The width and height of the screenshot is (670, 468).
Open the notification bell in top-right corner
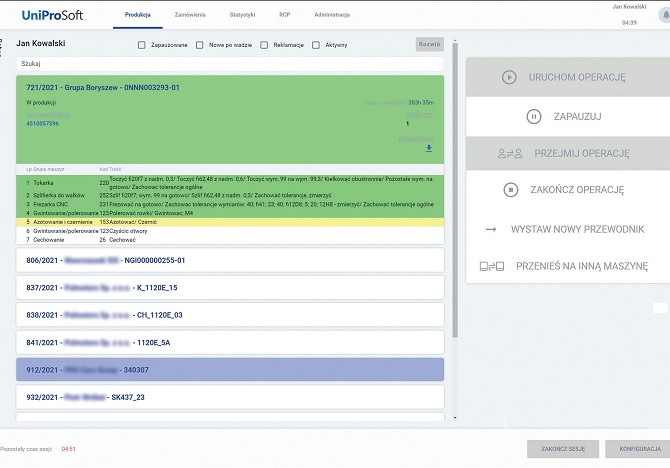[663, 15]
